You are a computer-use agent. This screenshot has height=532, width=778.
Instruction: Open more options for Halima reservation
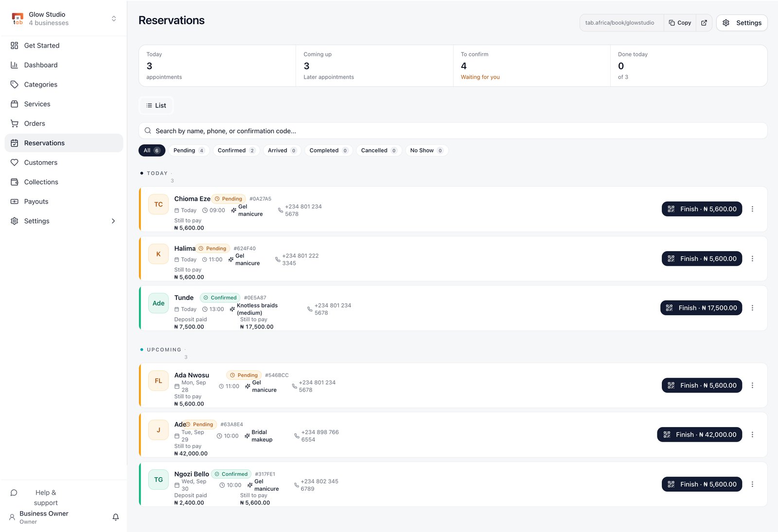coord(752,258)
